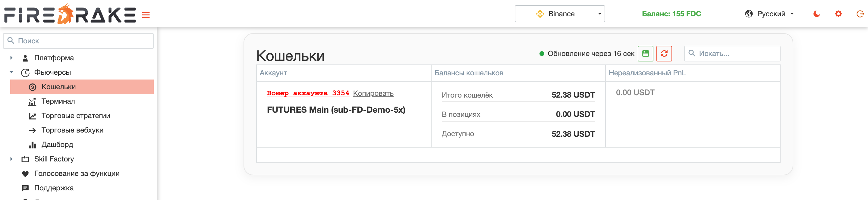Click the red refresh wallets button
The height and width of the screenshot is (200, 868).
[x=664, y=54]
